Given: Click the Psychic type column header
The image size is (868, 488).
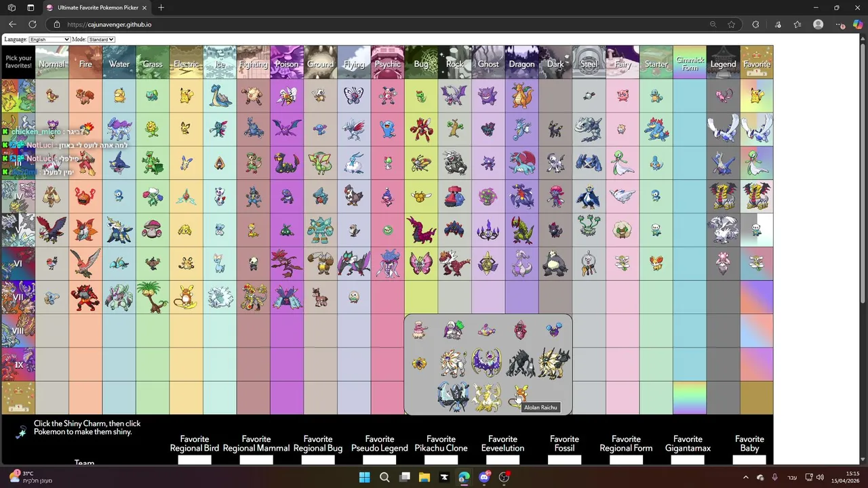Looking at the screenshot, I should click(x=388, y=62).
